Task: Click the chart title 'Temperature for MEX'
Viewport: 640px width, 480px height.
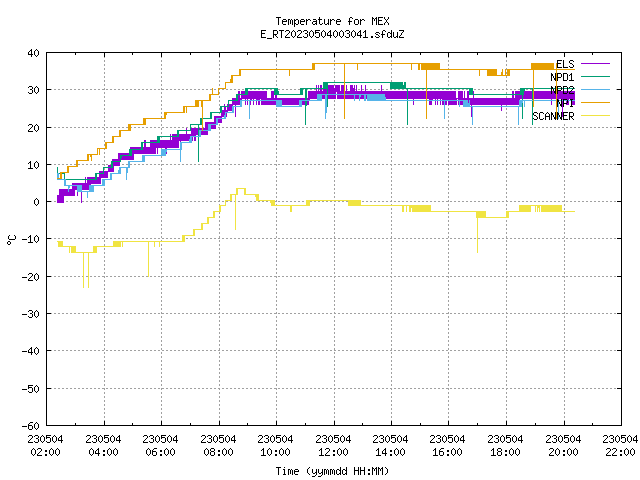Action: (332, 21)
